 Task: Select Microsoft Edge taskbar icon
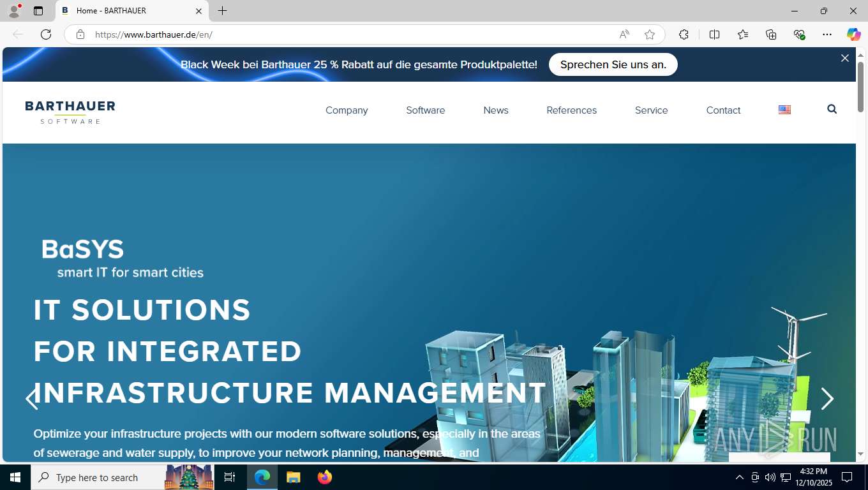(262, 477)
